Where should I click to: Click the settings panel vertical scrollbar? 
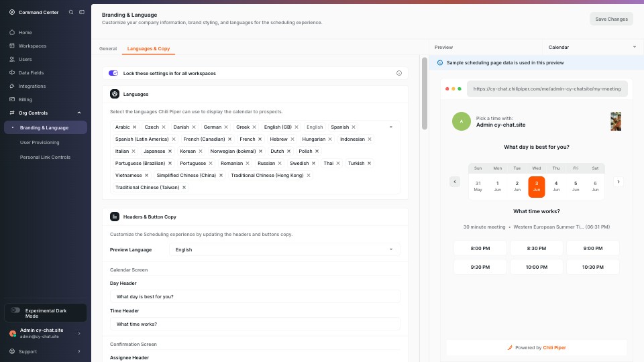[425, 94]
